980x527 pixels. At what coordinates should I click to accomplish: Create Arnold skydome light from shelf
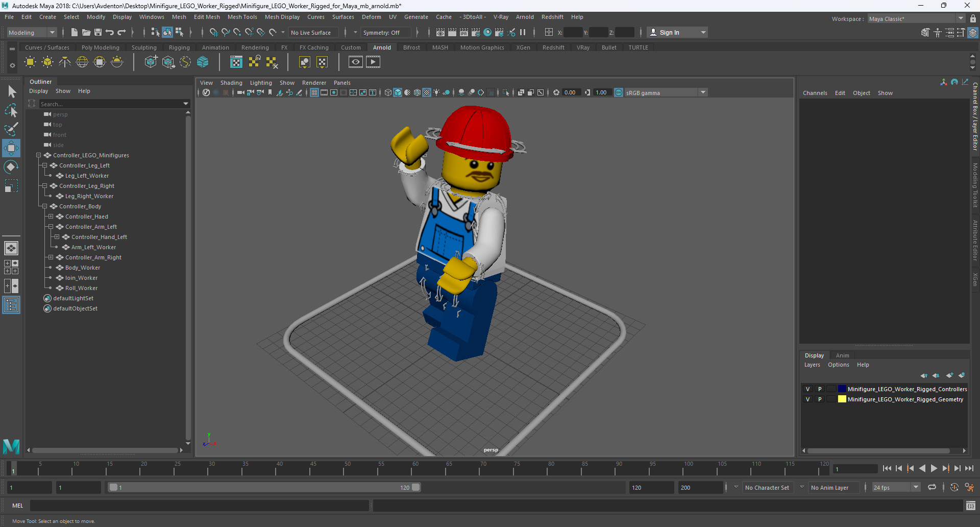tap(82, 62)
